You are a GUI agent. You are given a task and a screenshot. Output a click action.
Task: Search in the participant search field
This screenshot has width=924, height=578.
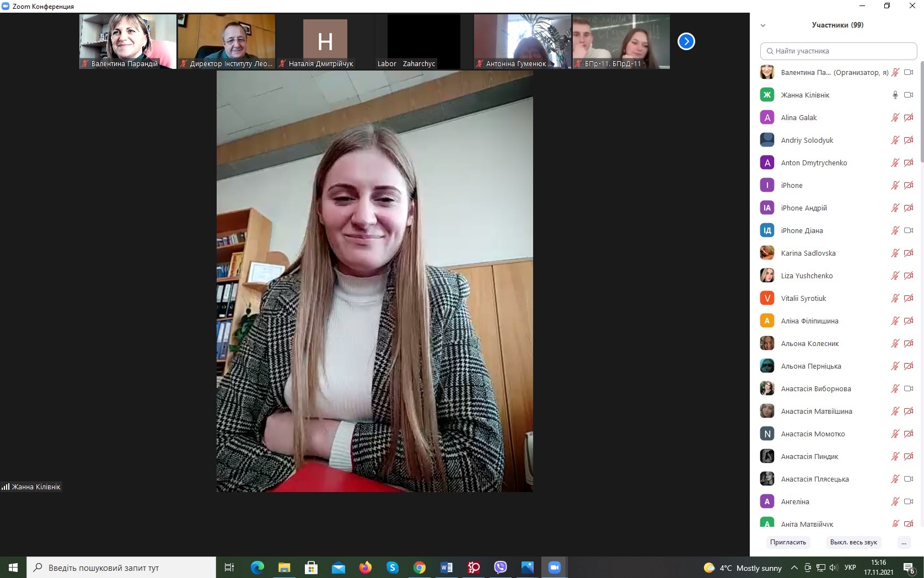tap(838, 51)
